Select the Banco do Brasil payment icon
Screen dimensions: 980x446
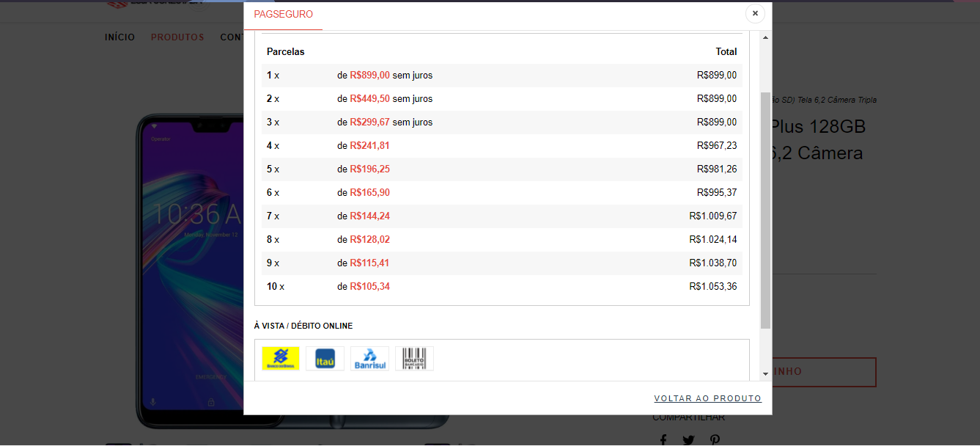281,358
